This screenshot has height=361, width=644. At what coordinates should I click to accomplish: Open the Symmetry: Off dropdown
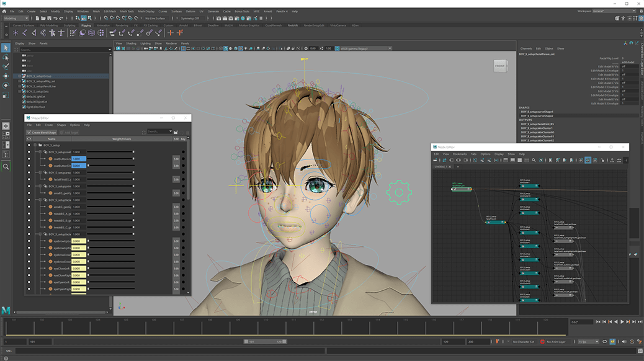pyautogui.click(x=191, y=18)
